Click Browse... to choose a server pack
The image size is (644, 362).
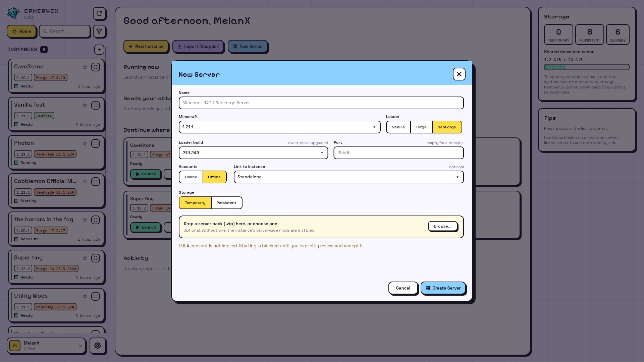442,226
